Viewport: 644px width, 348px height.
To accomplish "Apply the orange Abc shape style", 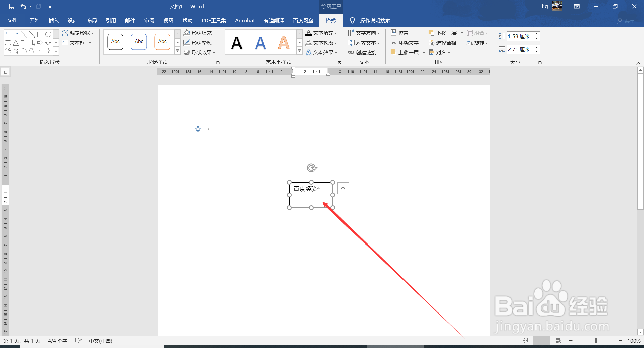I will tap(162, 42).
